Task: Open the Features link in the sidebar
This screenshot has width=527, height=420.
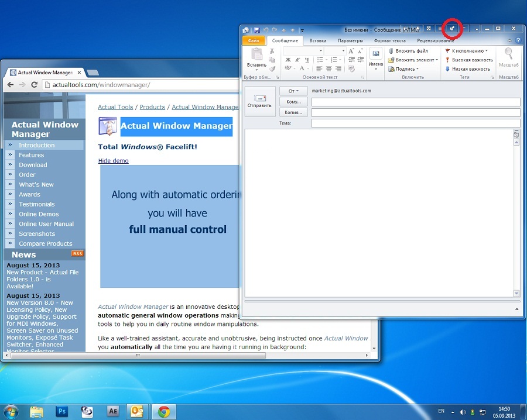Action: click(31, 155)
